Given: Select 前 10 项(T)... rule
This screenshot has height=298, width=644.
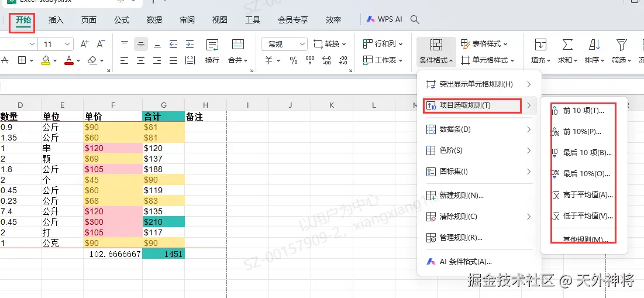Looking at the screenshot, I should coord(584,111).
